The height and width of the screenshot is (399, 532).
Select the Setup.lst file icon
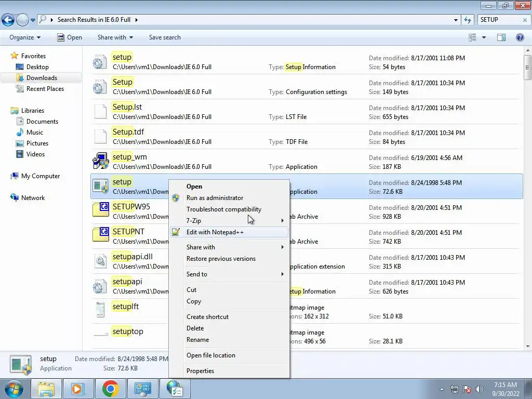pos(100,112)
